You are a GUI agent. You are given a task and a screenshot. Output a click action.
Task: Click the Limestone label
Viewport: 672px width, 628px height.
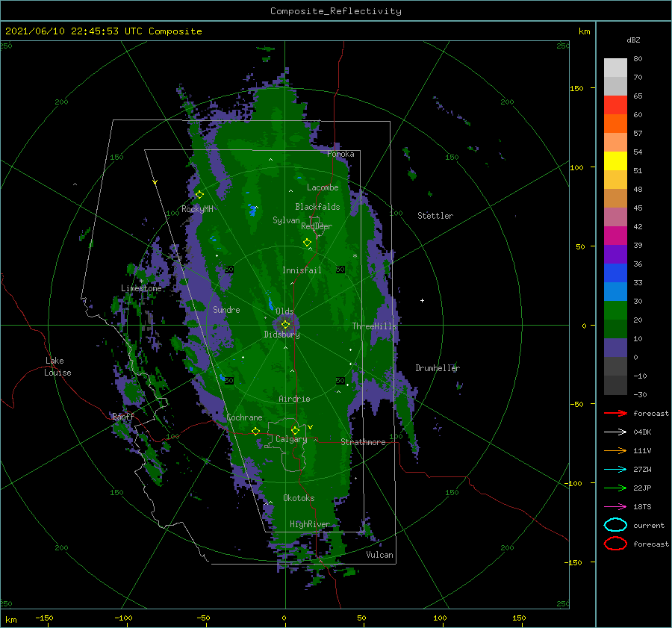click(141, 288)
